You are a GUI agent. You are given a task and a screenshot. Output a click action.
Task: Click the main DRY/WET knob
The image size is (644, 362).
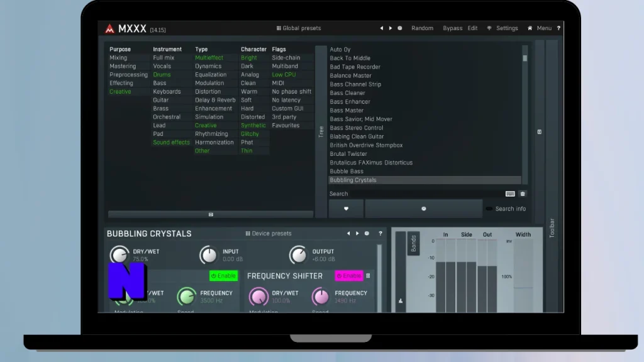click(119, 255)
